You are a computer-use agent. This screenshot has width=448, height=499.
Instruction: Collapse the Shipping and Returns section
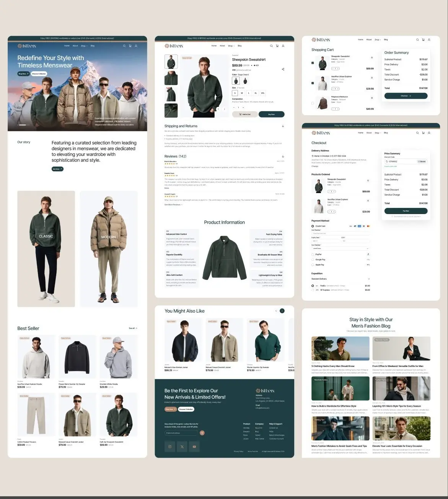[x=283, y=126]
